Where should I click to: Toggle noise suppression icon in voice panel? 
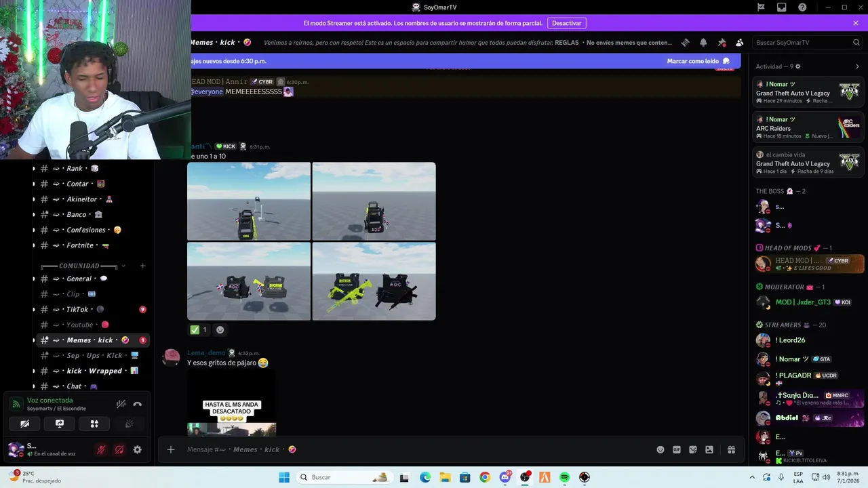(x=121, y=404)
